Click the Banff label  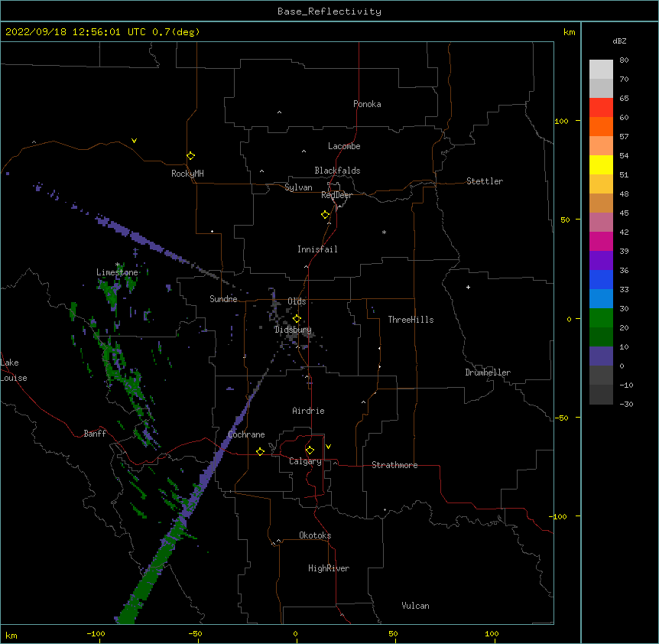point(95,434)
